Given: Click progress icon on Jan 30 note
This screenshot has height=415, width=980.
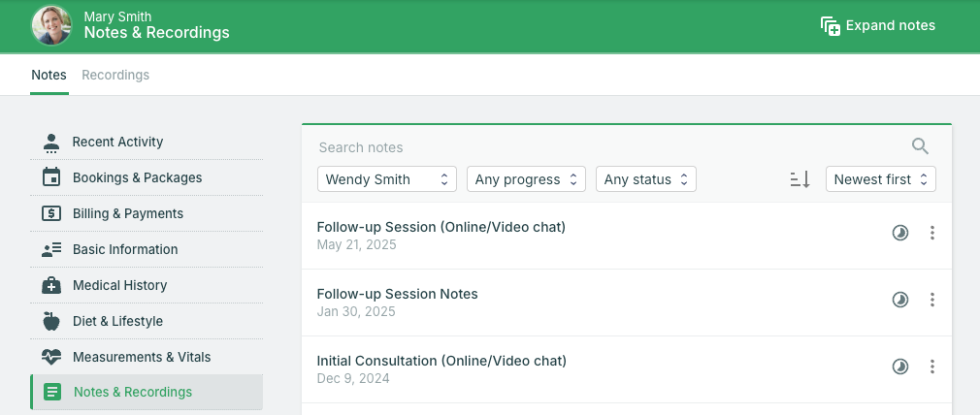Looking at the screenshot, I should pos(900,300).
